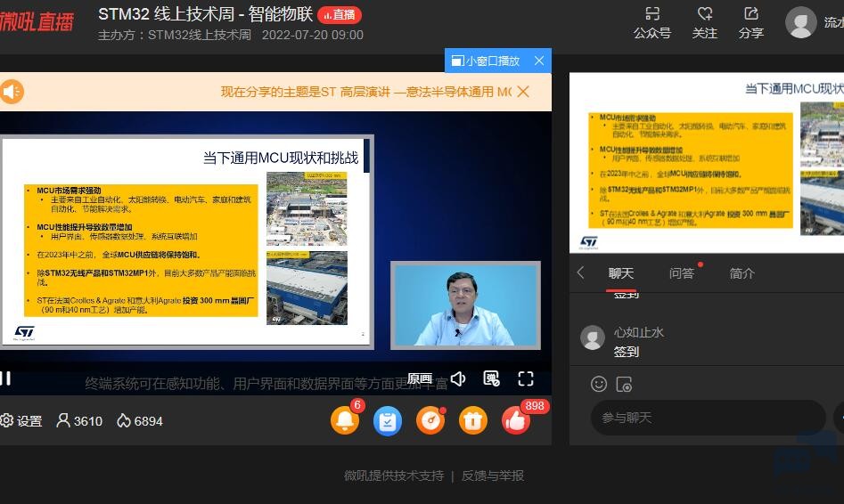
Task: Switch to the 问答 tab
Action: [x=682, y=273]
